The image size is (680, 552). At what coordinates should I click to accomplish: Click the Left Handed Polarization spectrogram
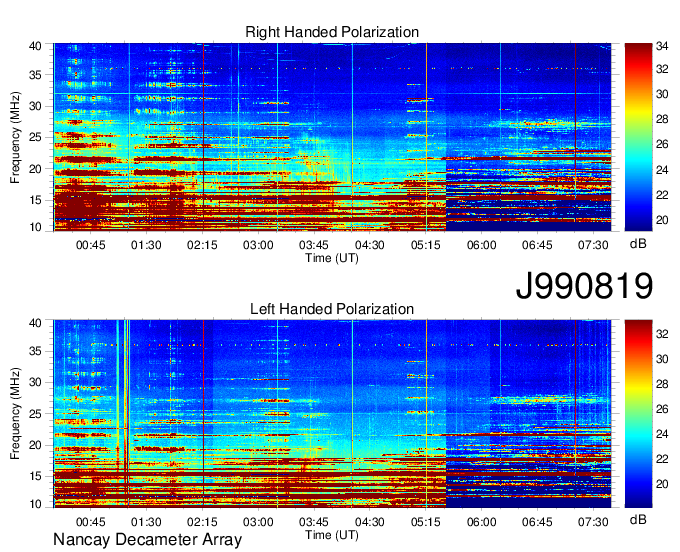pos(332,414)
